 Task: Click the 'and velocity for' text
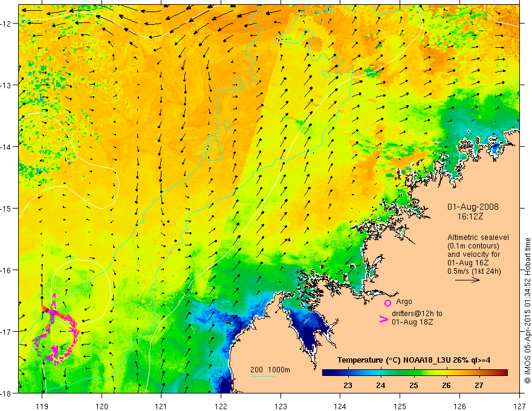473,254
